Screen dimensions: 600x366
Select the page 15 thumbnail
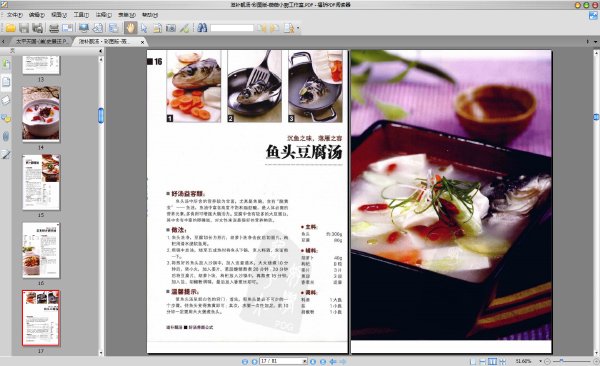tap(41, 182)
